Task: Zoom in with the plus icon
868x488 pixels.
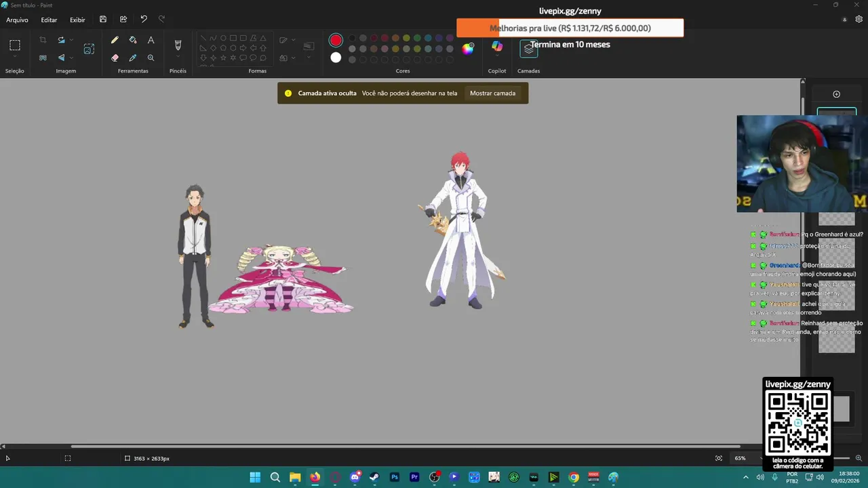Action: [x=859, y=458]
